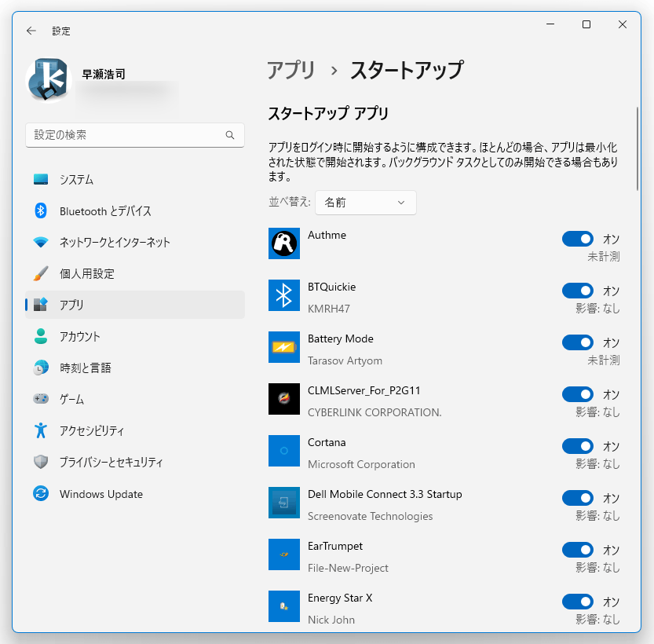The width and height of the screenshot is (654, 644).
Task: Disable Cortana startup toggle
Action: (578, 446)
